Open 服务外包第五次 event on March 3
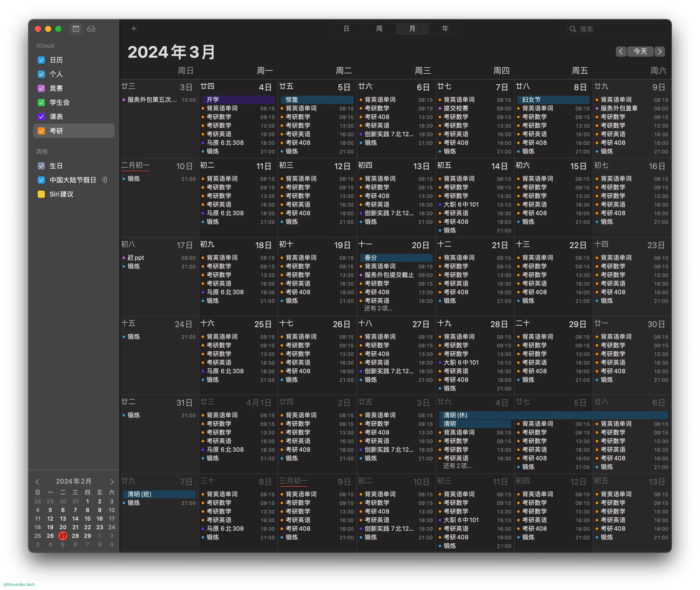700x590 pixels. tap(159, 100)
